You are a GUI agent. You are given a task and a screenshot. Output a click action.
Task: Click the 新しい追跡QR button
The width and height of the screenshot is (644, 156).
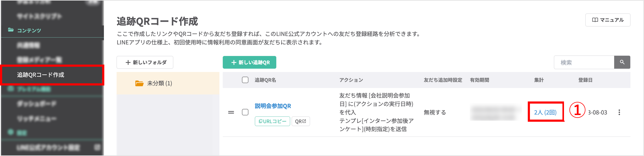coord(250,62)
